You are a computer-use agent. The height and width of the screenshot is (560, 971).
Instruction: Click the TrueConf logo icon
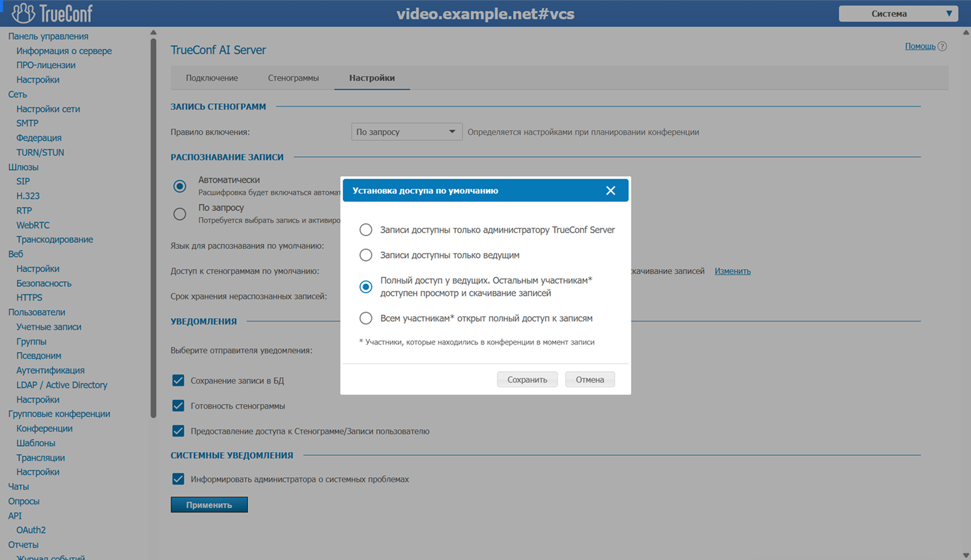coord(24,13)
